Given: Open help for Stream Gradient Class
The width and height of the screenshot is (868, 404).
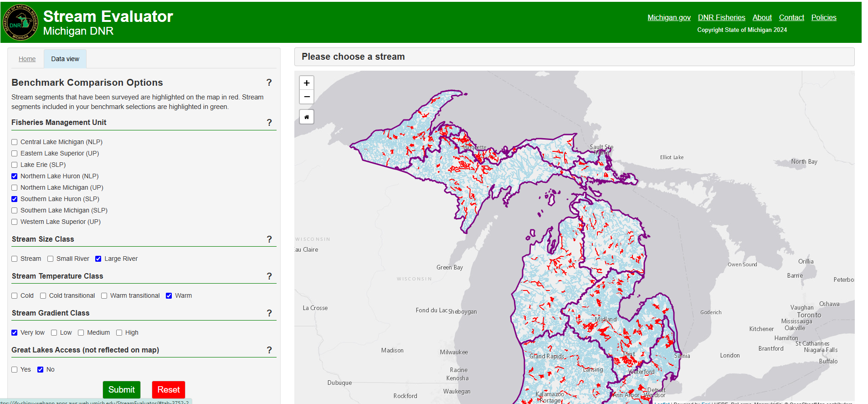Looking at the screenshot, I should (x=269, y=313).
